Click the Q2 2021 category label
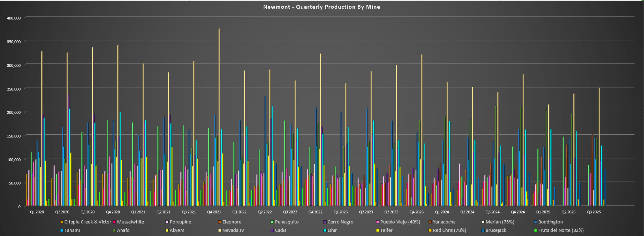The height and width of the screenshot is (236, 644). pos(164,212)
